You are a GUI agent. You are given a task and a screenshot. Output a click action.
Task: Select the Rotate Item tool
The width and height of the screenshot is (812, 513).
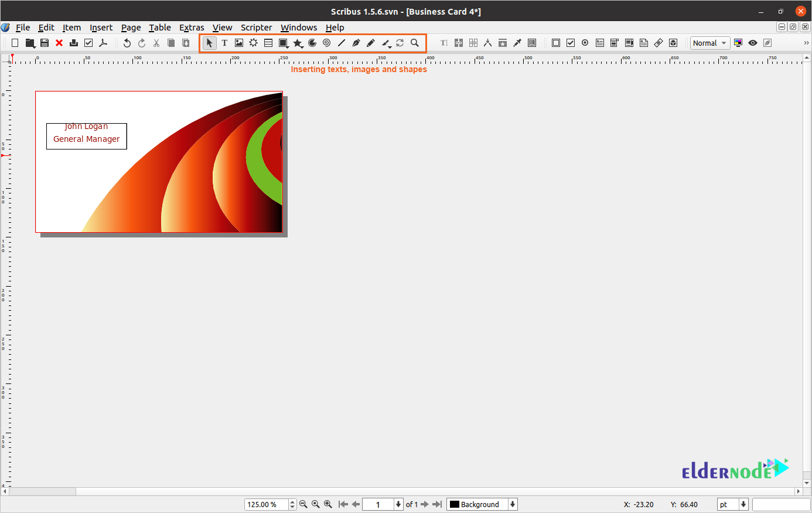400,43
